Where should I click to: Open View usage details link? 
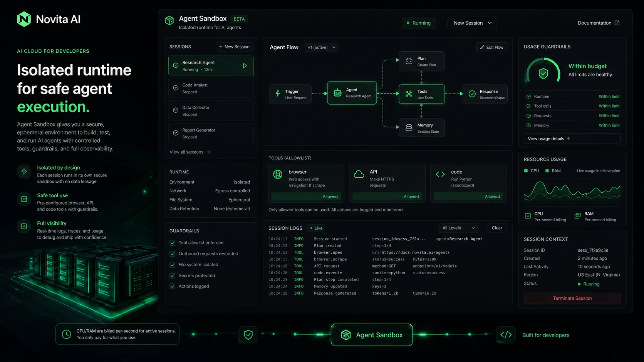pos(572,138)
